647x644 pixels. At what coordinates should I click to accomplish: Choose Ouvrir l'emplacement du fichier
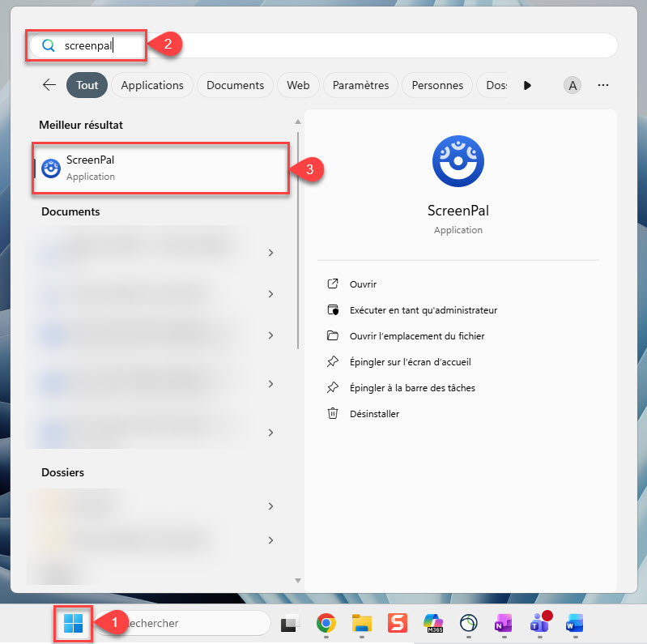[417, 336]
